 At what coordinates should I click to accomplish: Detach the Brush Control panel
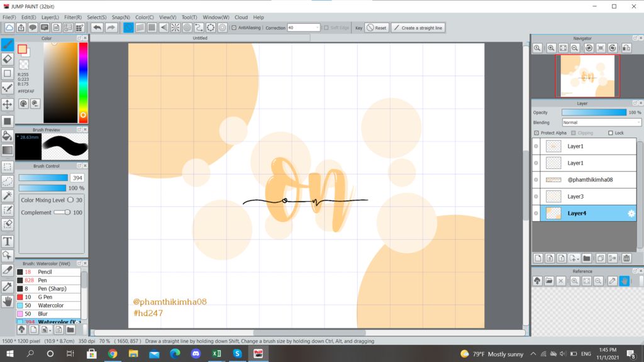point(79,165)
